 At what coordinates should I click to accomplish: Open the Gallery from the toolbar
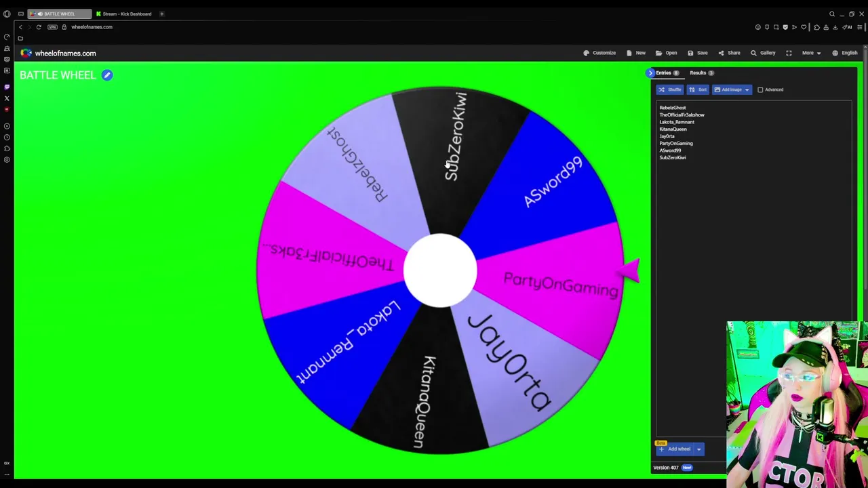tap(763, 53)
